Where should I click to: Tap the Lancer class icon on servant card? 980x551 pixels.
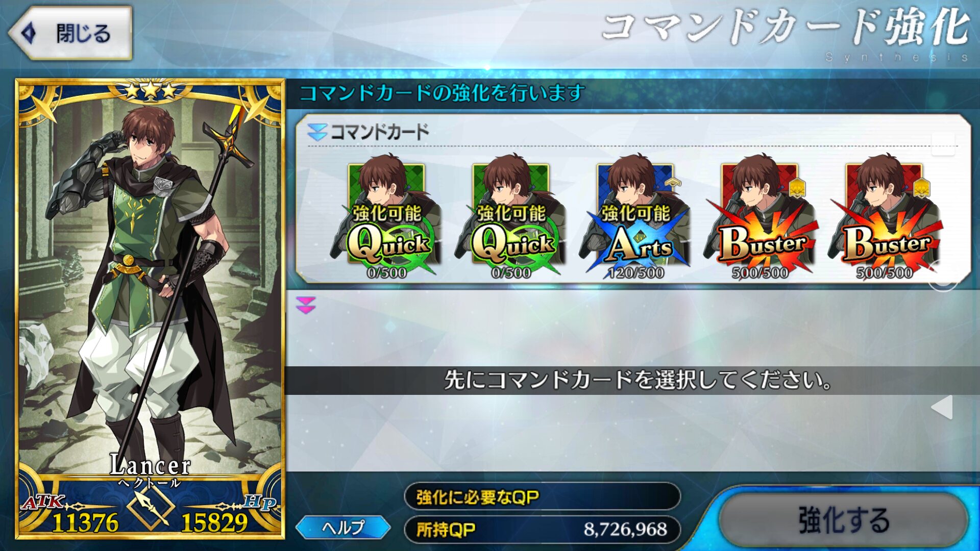[x=150, y=506]
